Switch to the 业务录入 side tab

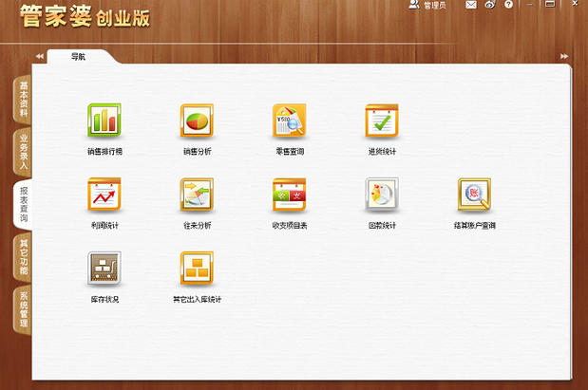pyautogui.click(x=23, y=152)
